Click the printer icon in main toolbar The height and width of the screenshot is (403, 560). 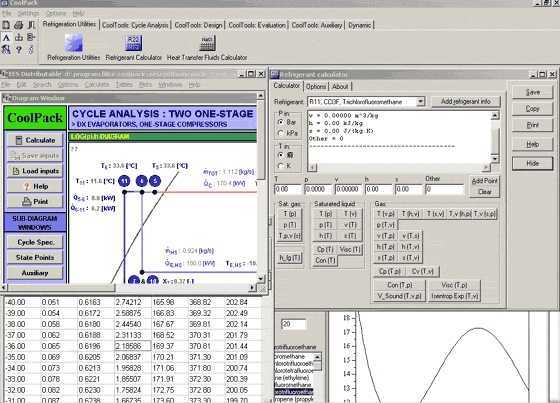click(x=19, y=25)
